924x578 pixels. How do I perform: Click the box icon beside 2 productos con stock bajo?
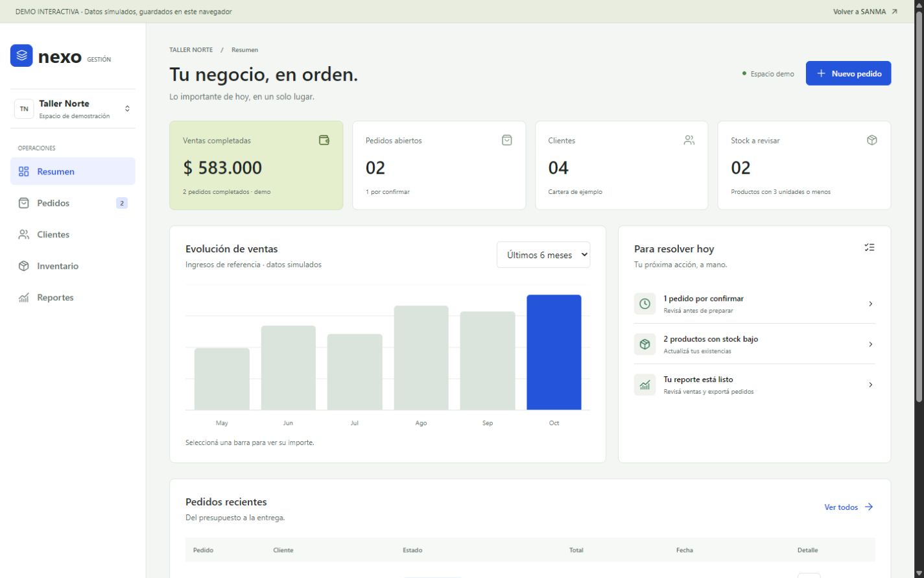645,344
